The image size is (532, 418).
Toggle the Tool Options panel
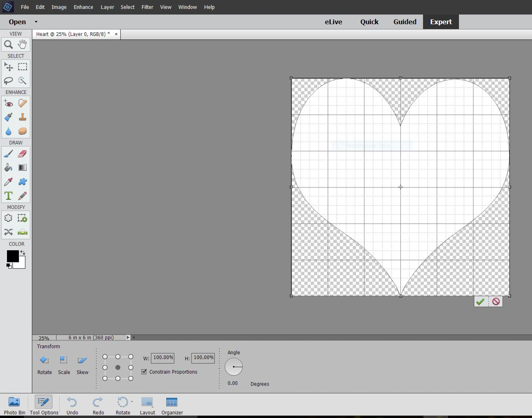tap(44, 406)
